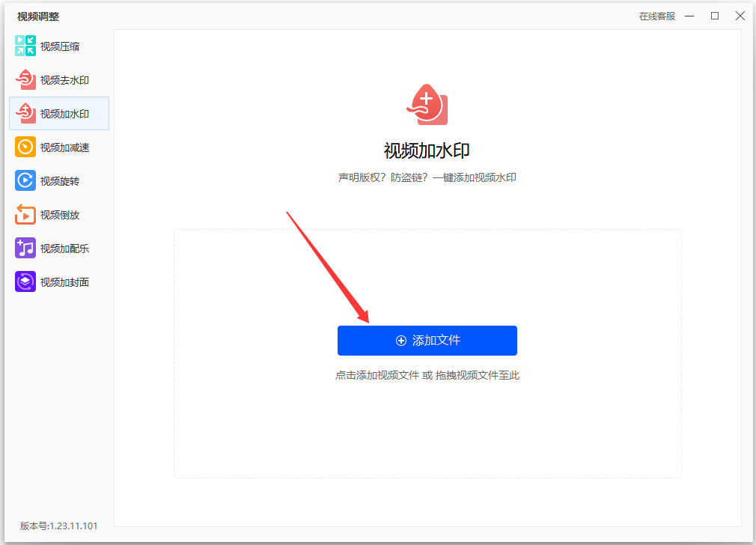Close the 视频调整 window

click(740, 16)
